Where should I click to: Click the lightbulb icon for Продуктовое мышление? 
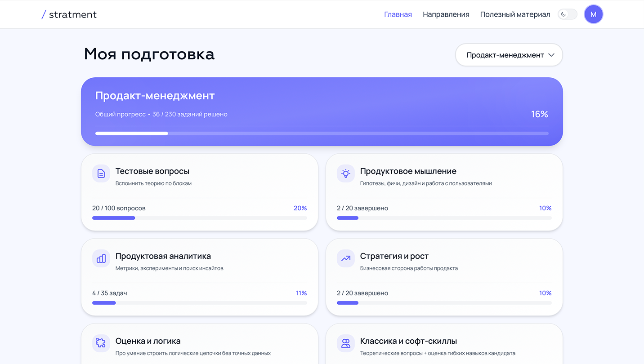(345, 173)
